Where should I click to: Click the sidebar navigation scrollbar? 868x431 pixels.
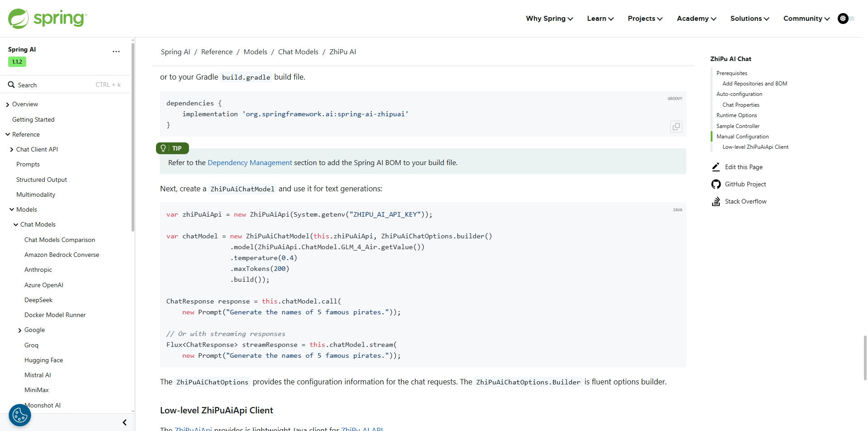[x=133, y=137]
